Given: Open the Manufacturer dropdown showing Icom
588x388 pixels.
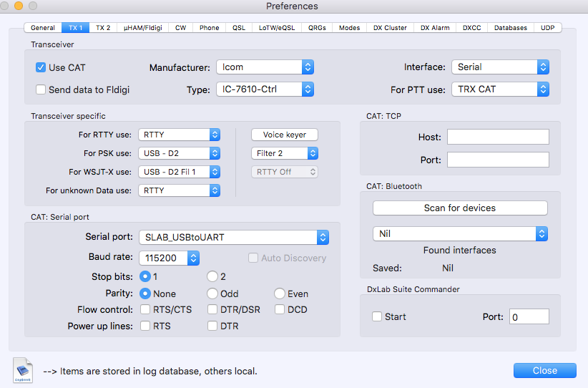Looking at the screenshot, I should pos(265,67).
